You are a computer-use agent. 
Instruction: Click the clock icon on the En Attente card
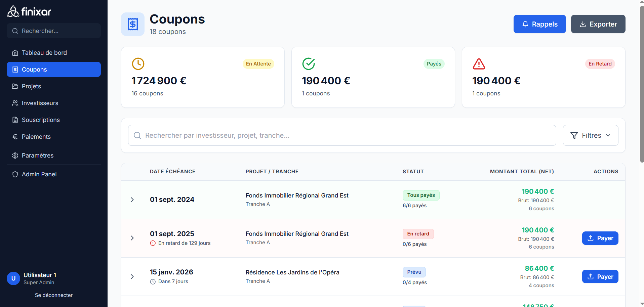138,63
